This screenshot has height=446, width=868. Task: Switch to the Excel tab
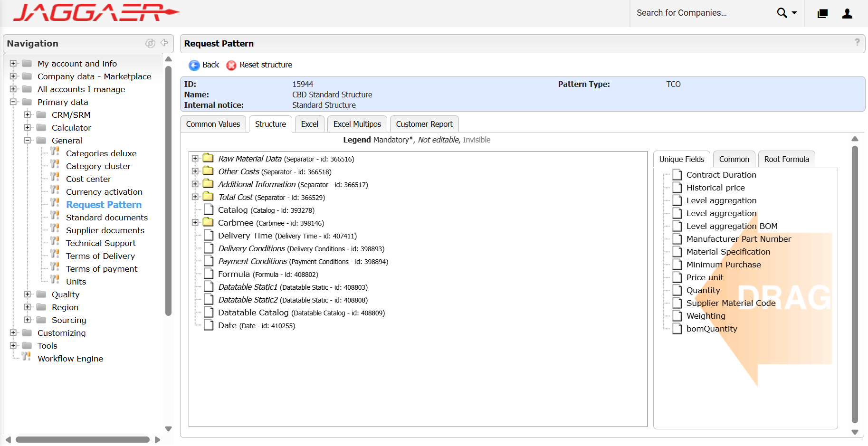pyautogui.click(x=310, y=124)
